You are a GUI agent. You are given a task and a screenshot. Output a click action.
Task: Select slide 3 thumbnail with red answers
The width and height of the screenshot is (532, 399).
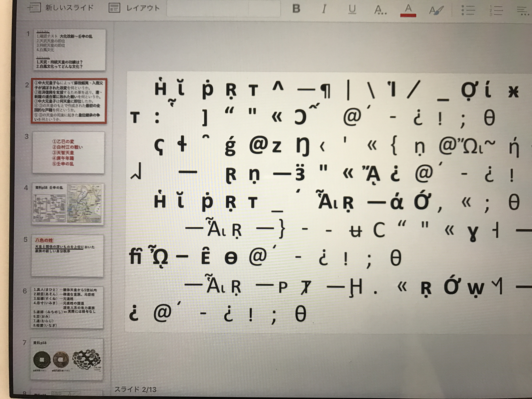click(68, 152)
